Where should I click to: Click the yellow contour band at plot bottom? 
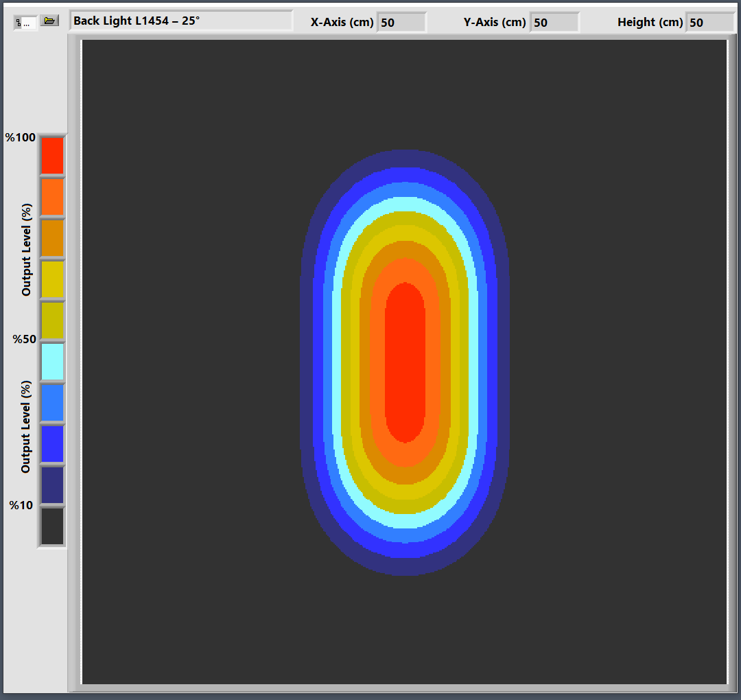point(405,493)
